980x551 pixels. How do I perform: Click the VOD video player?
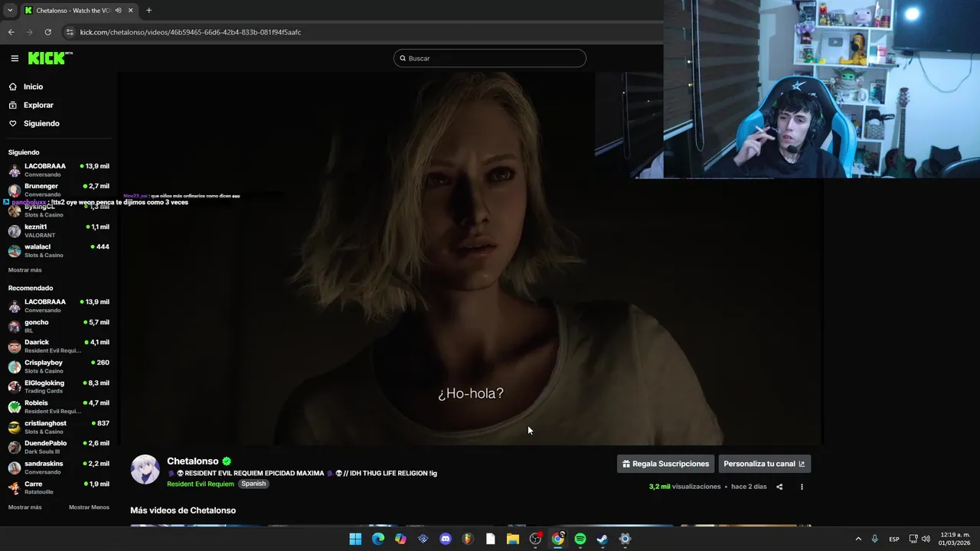[x=471, y=259]
